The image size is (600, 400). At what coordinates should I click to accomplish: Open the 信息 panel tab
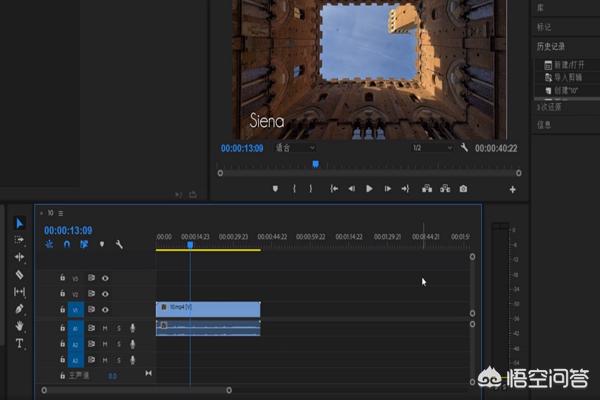(544, 125)
